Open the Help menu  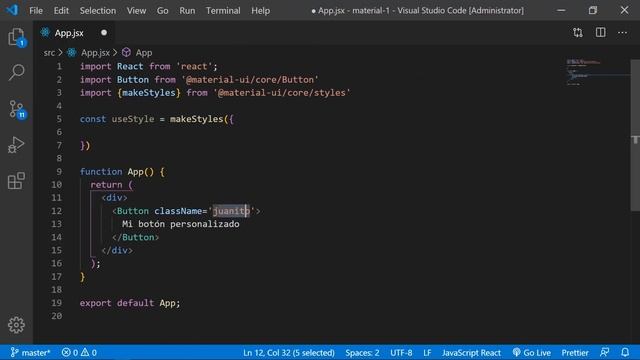pos(260,11)
